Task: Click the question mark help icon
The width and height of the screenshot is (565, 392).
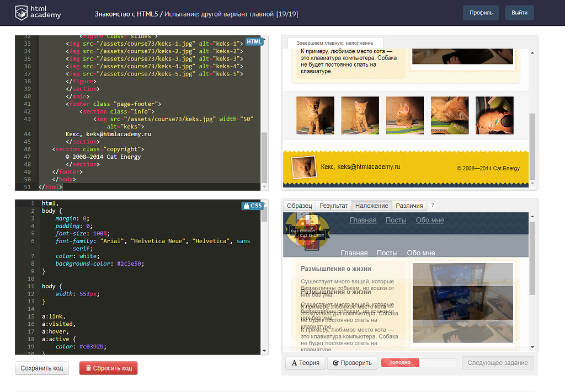Action: pos(433,206)
